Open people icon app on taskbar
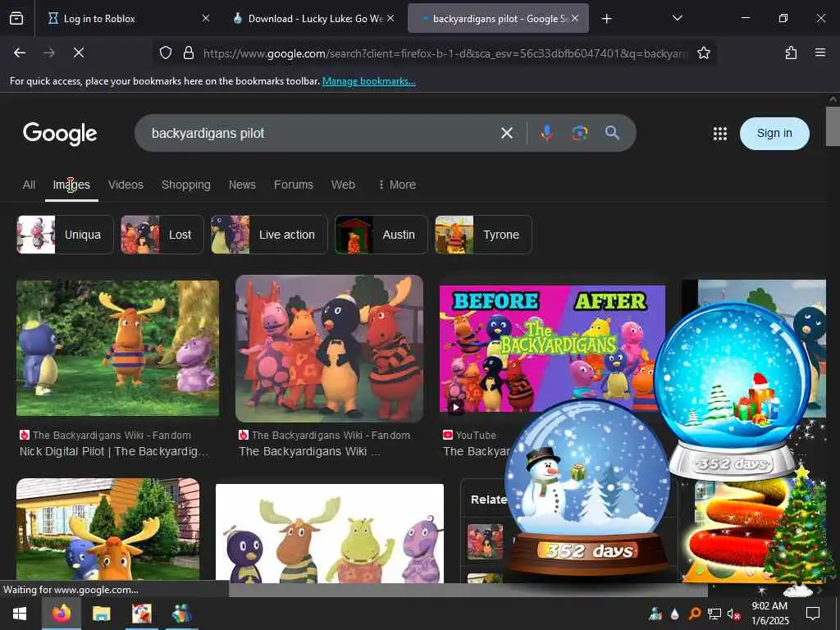 [181, 614]
